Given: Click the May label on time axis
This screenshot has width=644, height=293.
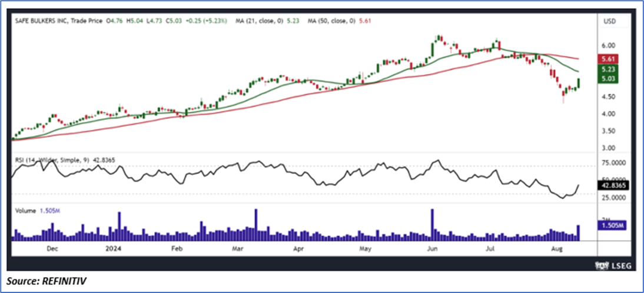Looking at the screenshot, I should pos(366,248).
